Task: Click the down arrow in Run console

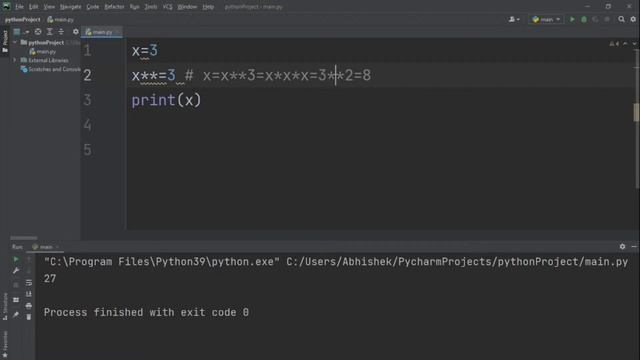Action: coord(29,271)
